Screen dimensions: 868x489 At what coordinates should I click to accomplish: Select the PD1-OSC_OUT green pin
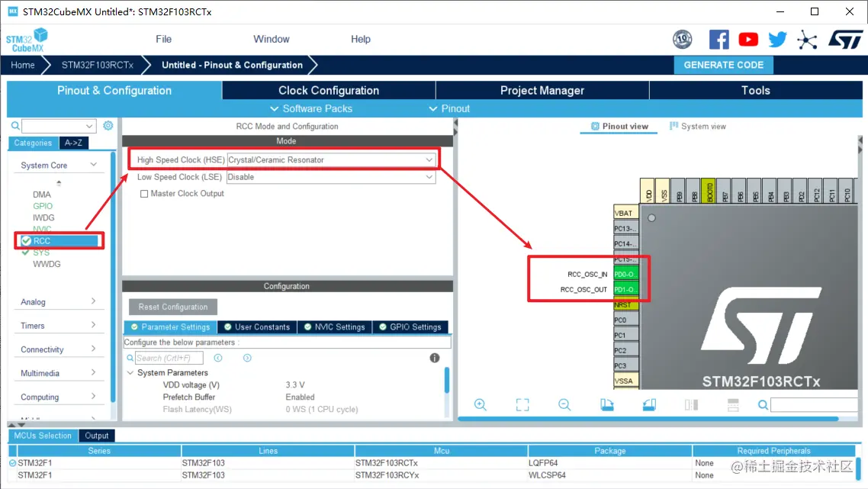(625, 289)
